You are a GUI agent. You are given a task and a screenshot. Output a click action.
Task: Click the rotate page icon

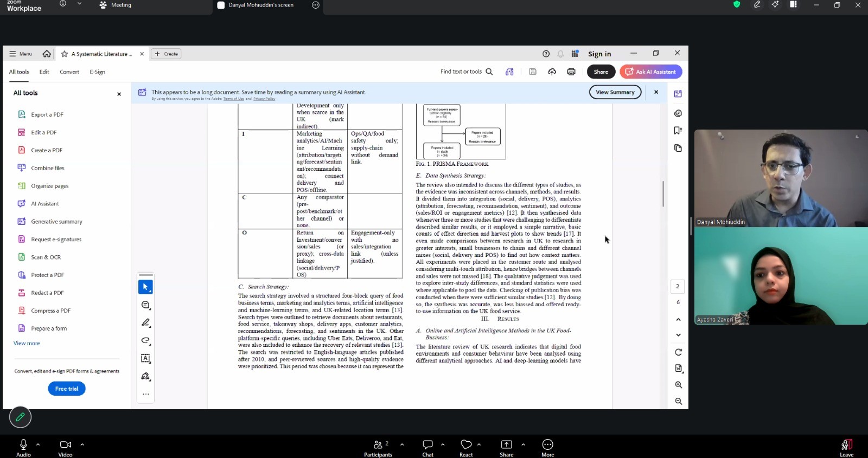[x=678, y=352]
